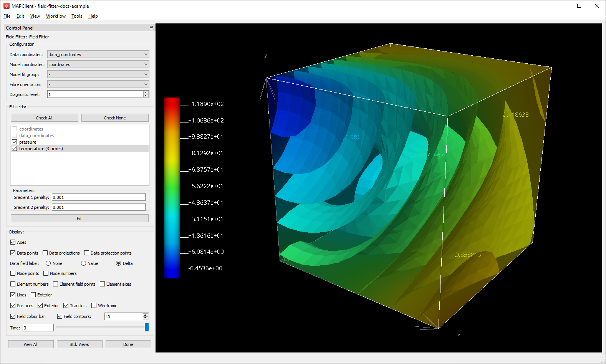The width and height of the screenshot is (606, 364).
Task: Click the Gradient 1 penalty field
Action: click(x=99, y=197)
